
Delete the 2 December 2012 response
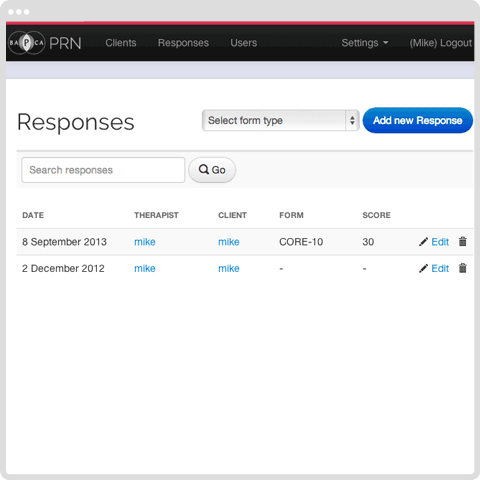click(x=462, y=268)
